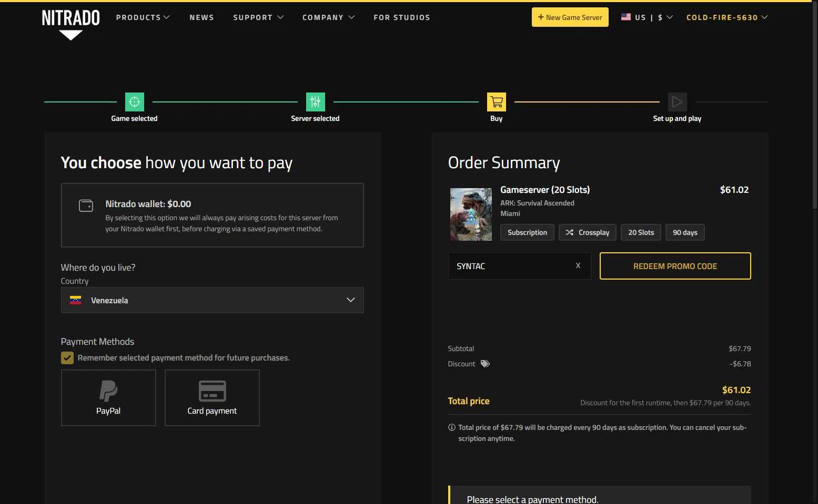Click the Subscription tag
This screenshot has height=504, width=818.
pos(527,232)
